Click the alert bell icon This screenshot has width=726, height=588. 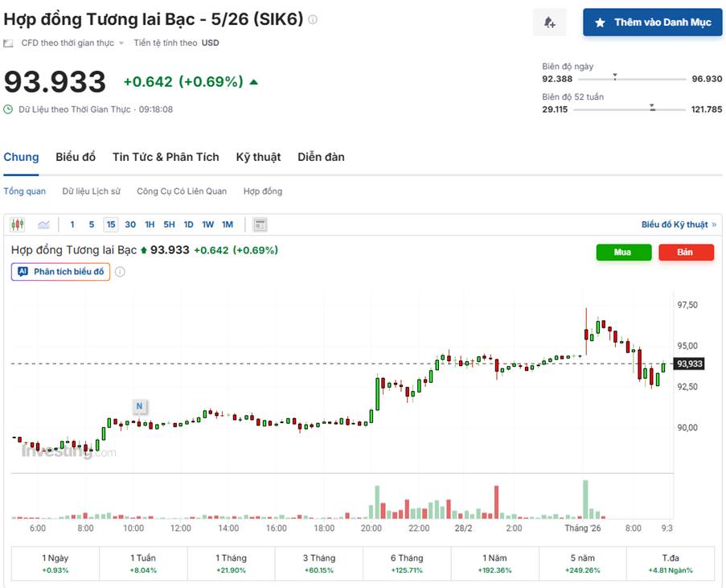[550, 23]
